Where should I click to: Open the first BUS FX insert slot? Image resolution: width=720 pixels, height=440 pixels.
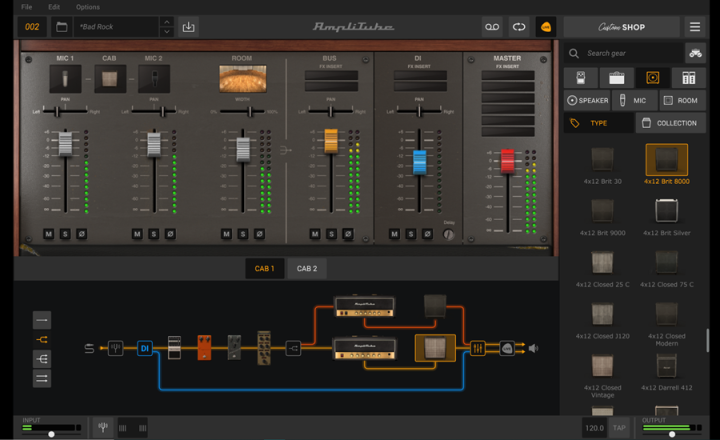[331, 75]
